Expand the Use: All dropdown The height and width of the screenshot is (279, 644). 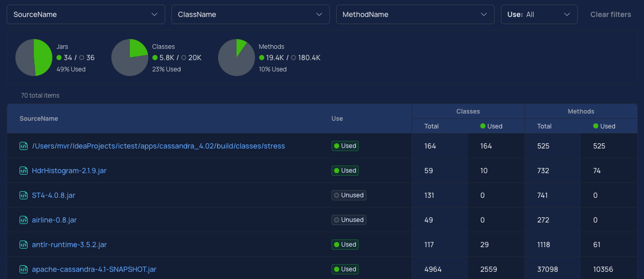click(539, 14)
